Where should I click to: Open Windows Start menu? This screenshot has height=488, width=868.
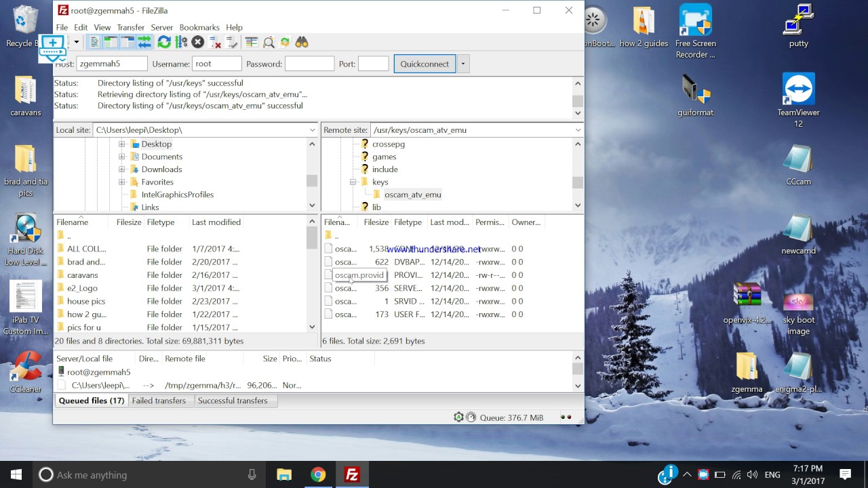[x=16, y=474]
